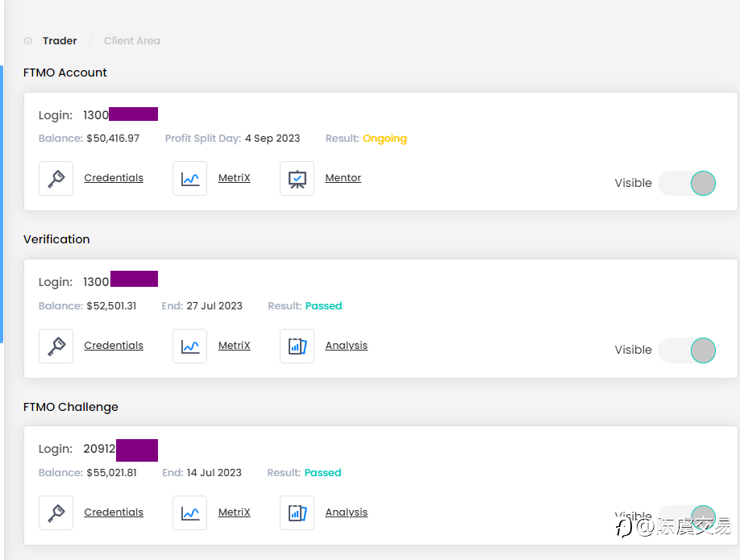
Task: Open Credentials link in FTMO Account card
Action: tap(114, 178)
